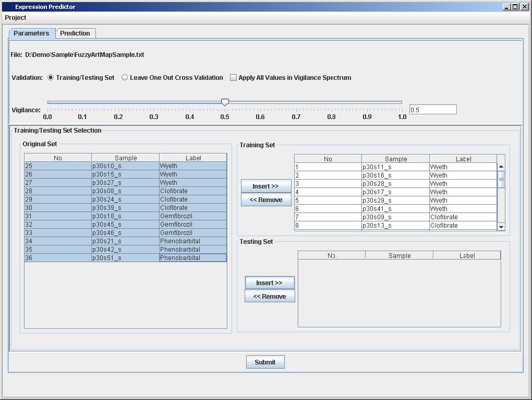Select Original Set row p30s45_s
The height and width of the screenshot is (400, 532).
point(126,225)
